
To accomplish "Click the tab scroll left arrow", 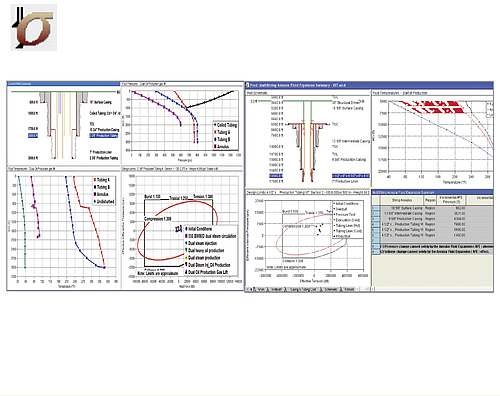I will click(x=248, y=289).
